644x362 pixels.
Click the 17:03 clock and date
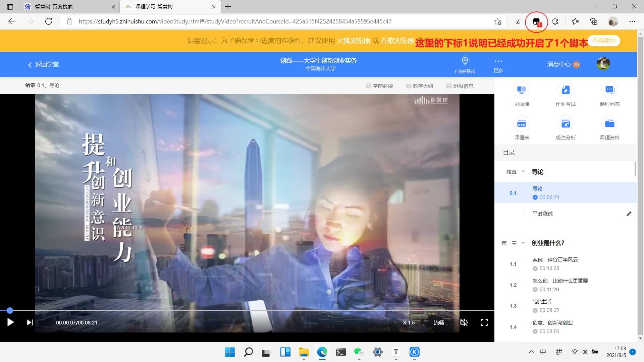(x=616, y=352)
